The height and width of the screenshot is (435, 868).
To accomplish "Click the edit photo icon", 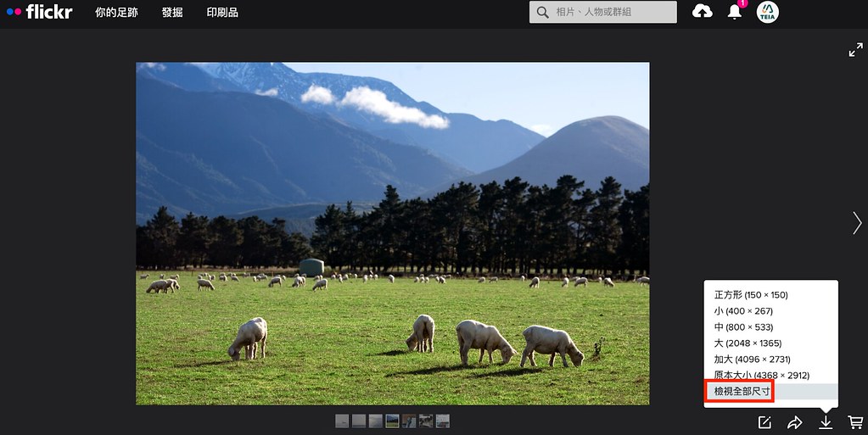I will (x=764, y=422).
